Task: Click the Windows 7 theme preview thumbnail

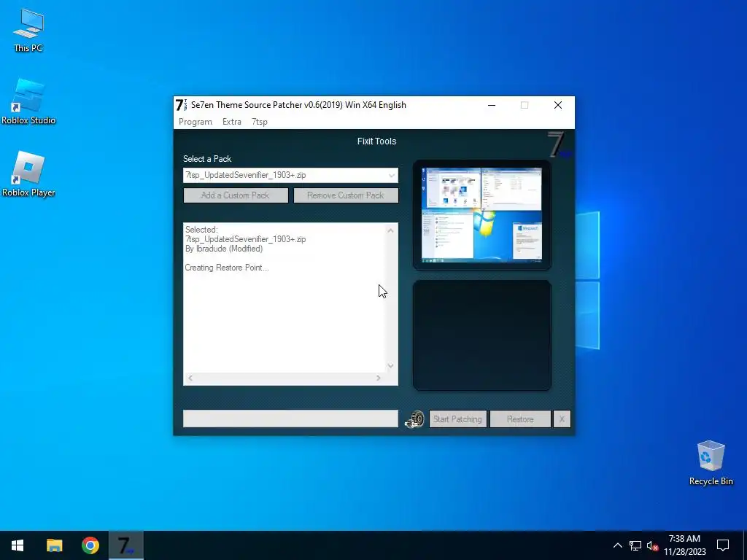Action: pyautogui.click(x=481, y=215)
